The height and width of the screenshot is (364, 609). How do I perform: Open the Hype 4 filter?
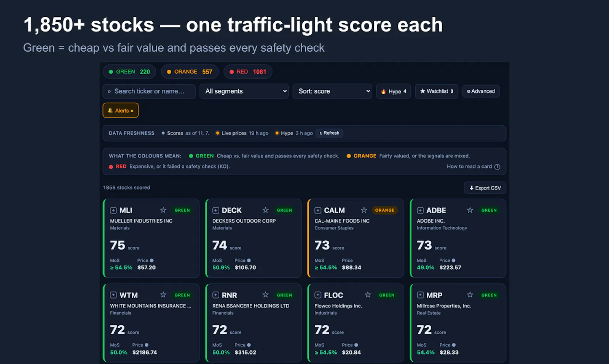394,91
